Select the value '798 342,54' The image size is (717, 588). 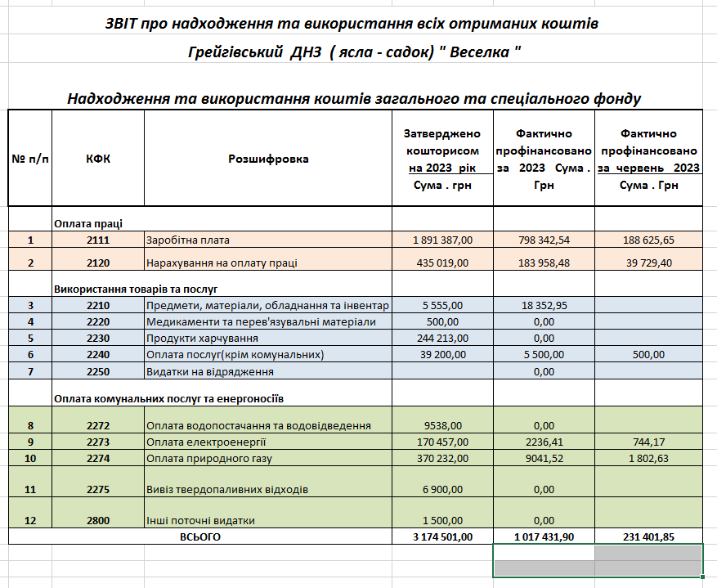544,240
